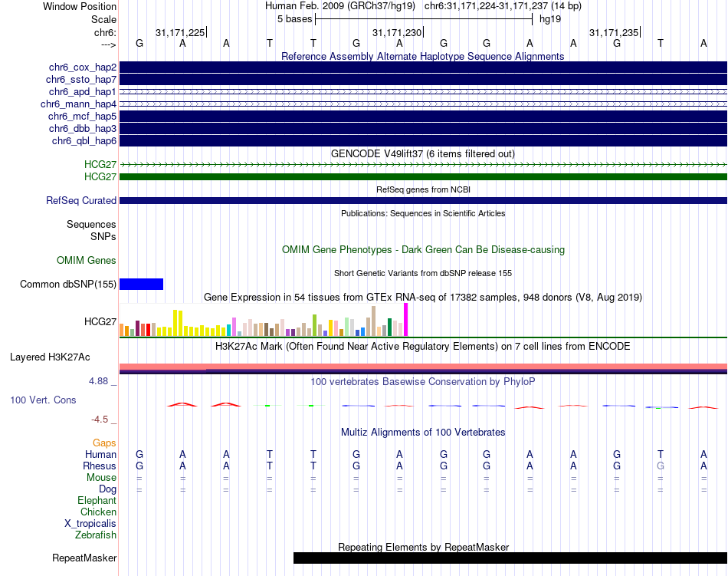728x576 pixels.
Task: Click the 31,171,230 coordinate tick
Action: [398, 32]
